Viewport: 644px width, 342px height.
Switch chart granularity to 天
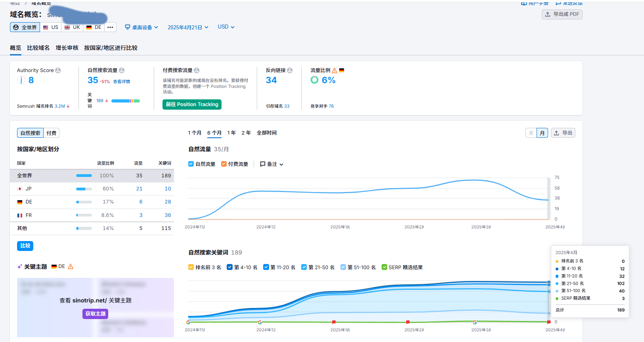[531, 133]
